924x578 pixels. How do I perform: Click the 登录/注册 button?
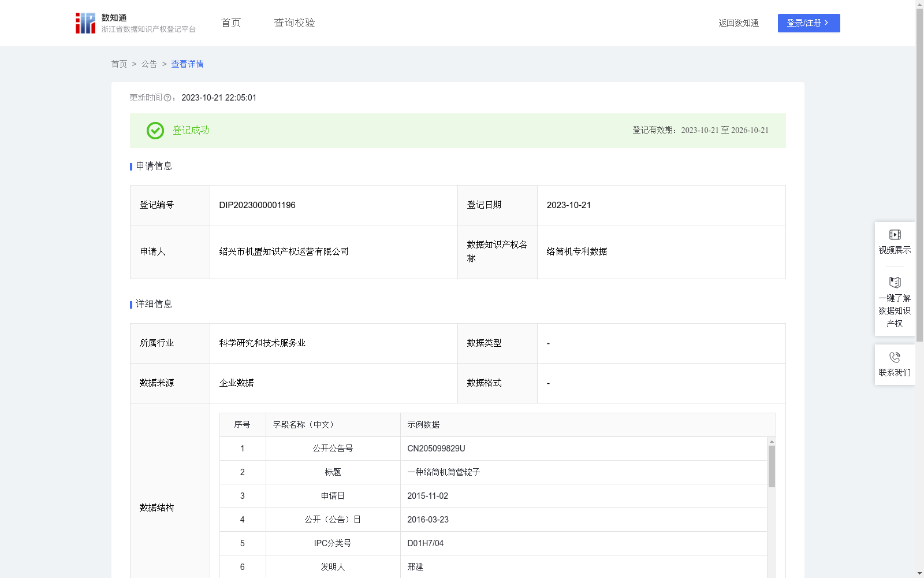click(x=808, y=23)
